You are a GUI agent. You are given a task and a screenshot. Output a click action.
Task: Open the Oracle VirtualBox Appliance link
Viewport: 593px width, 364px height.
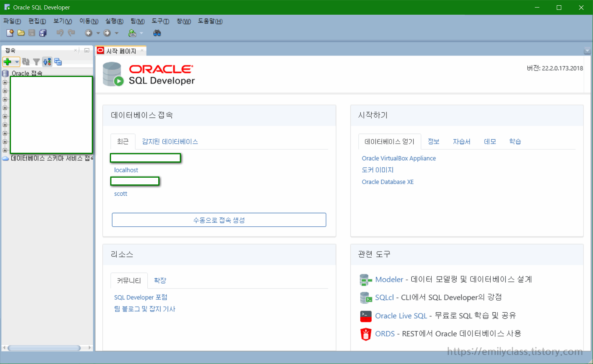[399, 158]
